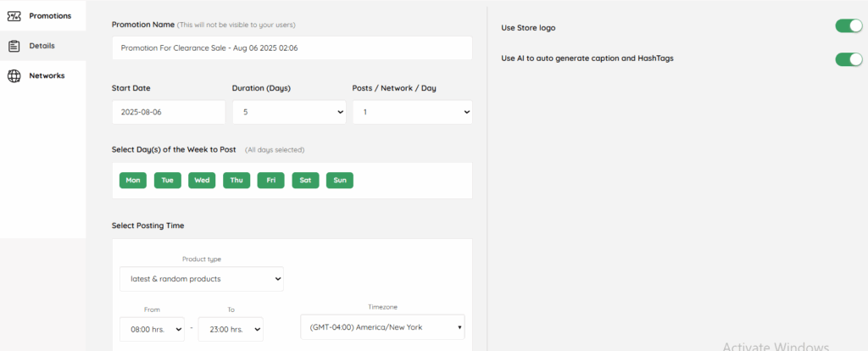Expand the Product type dropdown
The height and width of the screenshot is (351, 868).
click(202, 279)
